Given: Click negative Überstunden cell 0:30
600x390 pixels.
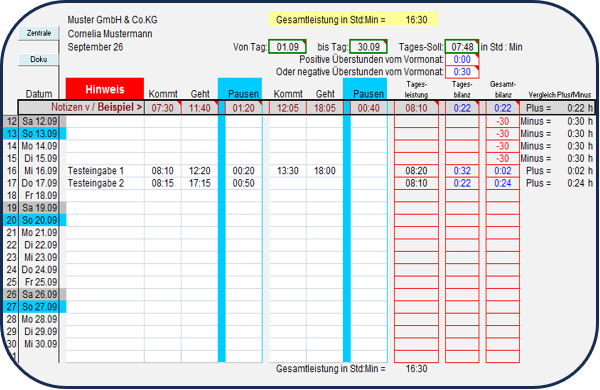Looking at the screenshot, I should tap(462, 72).
